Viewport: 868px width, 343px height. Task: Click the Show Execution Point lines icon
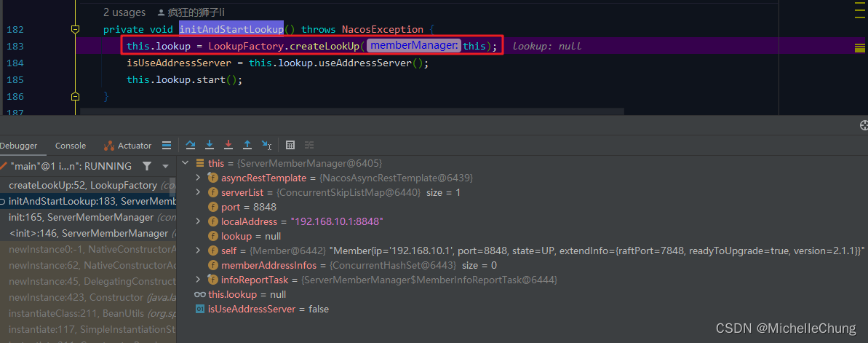tap(166, 145)
